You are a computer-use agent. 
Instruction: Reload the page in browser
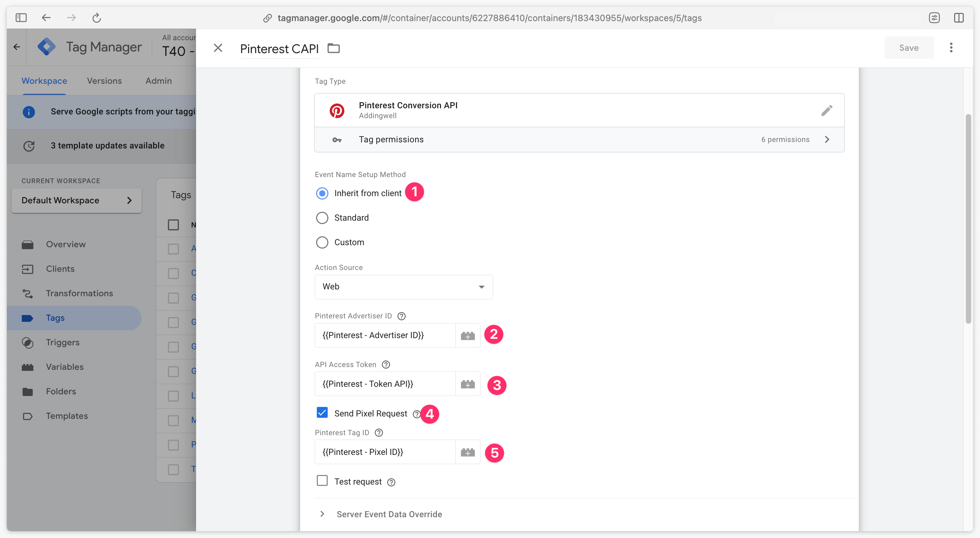[x=97, y=17]
